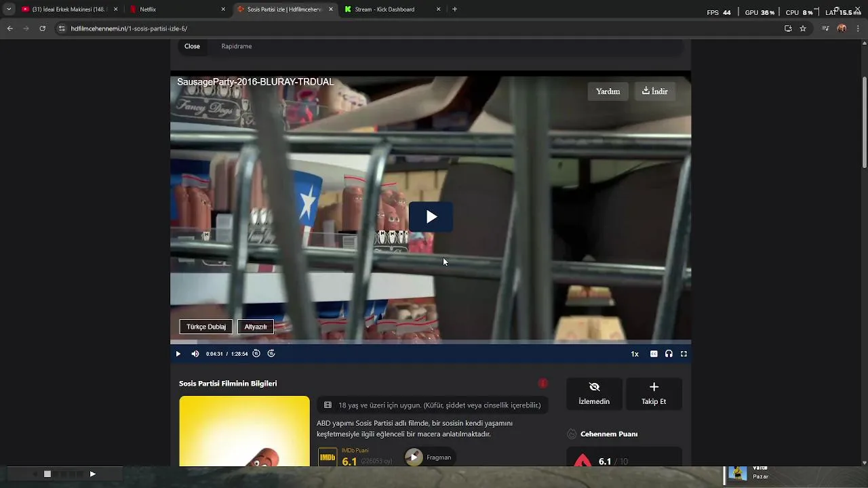Open the 1x playback speed selector
This screenshot has width=868, height=488.
coord(635,354)
